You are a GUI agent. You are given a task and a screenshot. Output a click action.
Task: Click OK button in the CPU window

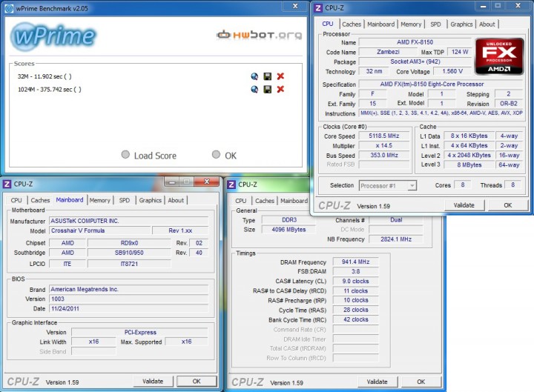(x=508, y=205)
